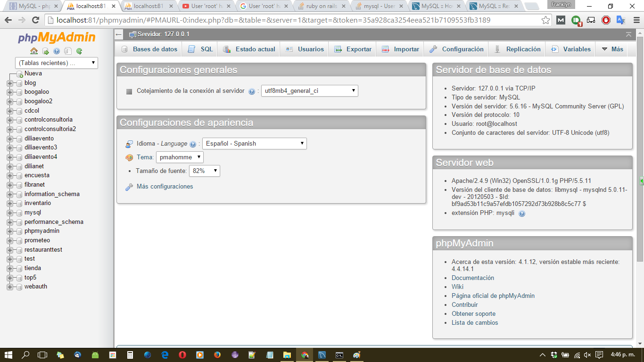Expand the tienda database node
644x362 pixels.
point(10,268)
